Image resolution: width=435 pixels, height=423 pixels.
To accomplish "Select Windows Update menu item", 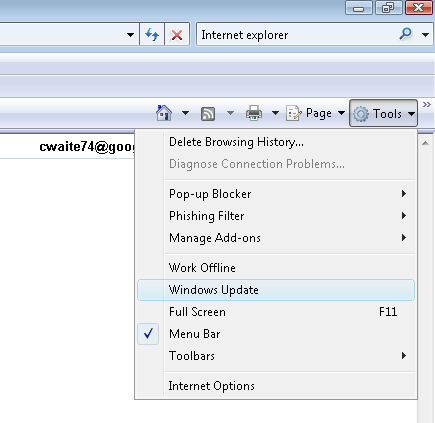I will click(276, 290).
